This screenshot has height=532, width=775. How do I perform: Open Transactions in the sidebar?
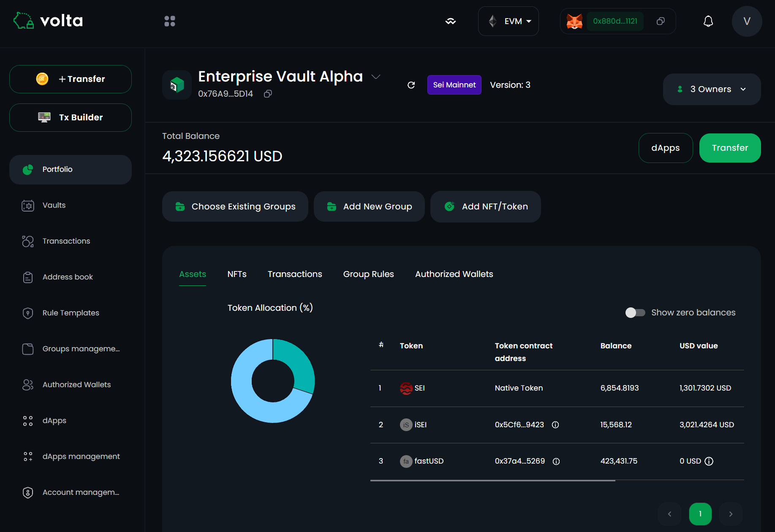71,242
